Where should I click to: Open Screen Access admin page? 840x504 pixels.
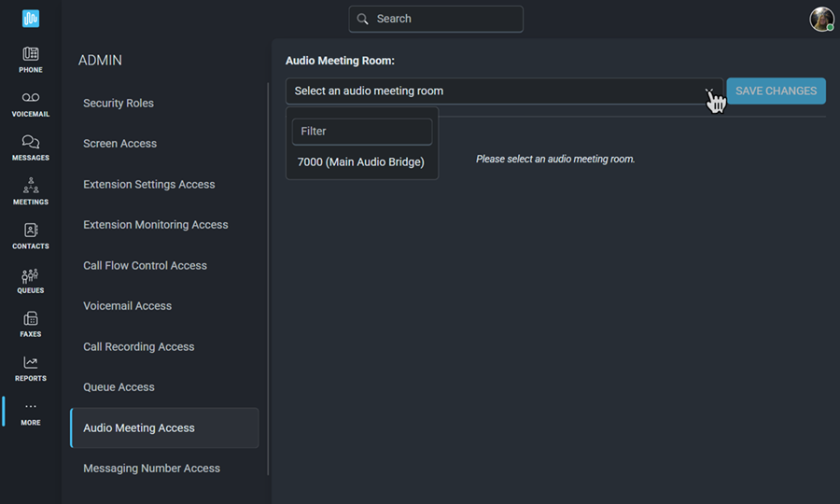tap(120, 144)
